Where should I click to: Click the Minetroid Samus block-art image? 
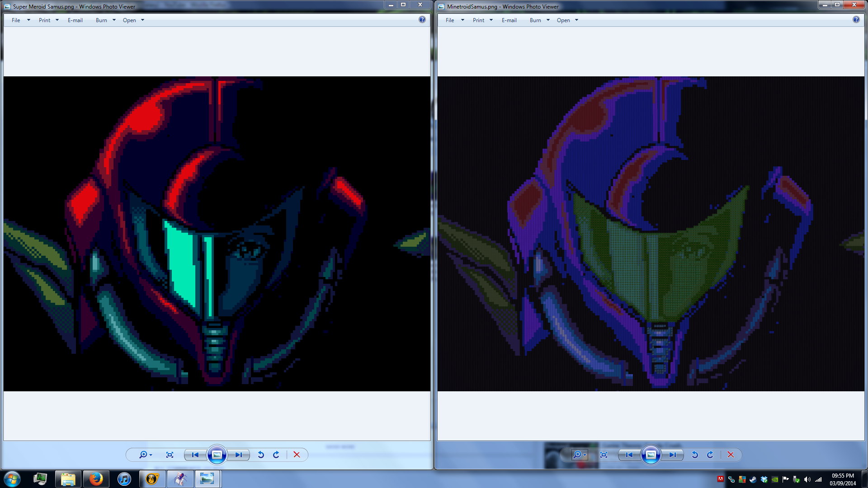[651, 234]
